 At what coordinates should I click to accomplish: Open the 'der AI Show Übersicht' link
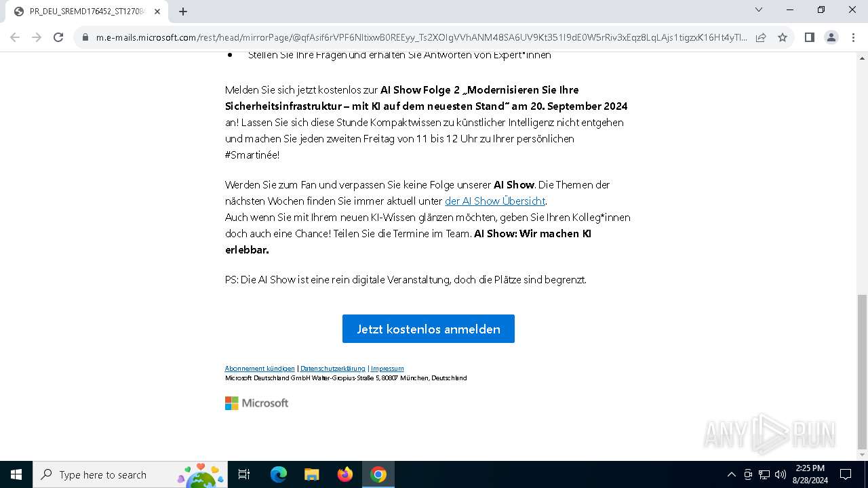[x=495, y=201]
